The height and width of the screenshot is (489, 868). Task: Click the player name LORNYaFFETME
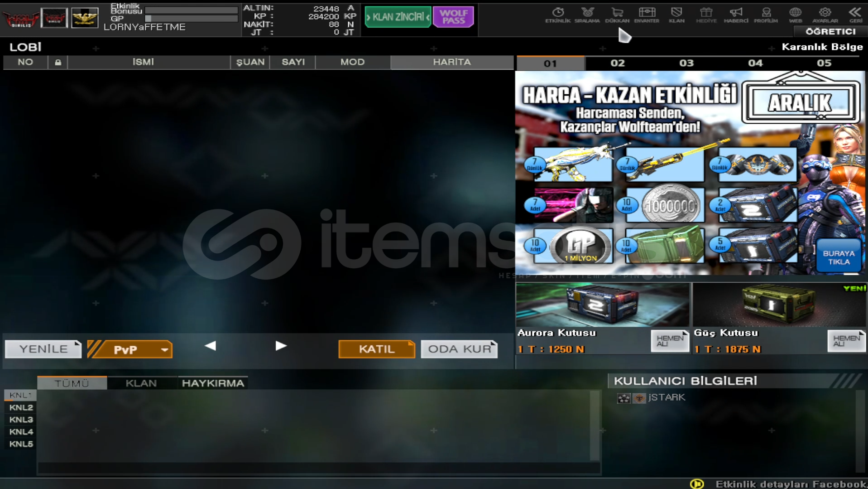coord(145,27)
